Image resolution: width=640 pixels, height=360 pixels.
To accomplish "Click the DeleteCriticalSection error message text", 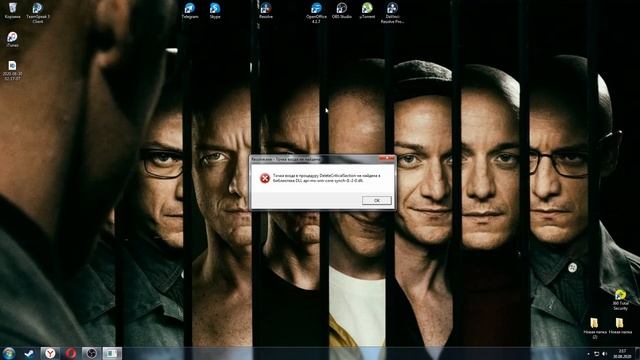I will click(327, 178).
